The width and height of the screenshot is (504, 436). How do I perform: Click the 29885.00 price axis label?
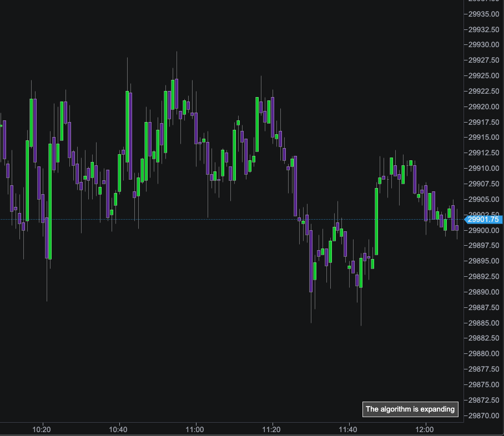click(484, 323)
